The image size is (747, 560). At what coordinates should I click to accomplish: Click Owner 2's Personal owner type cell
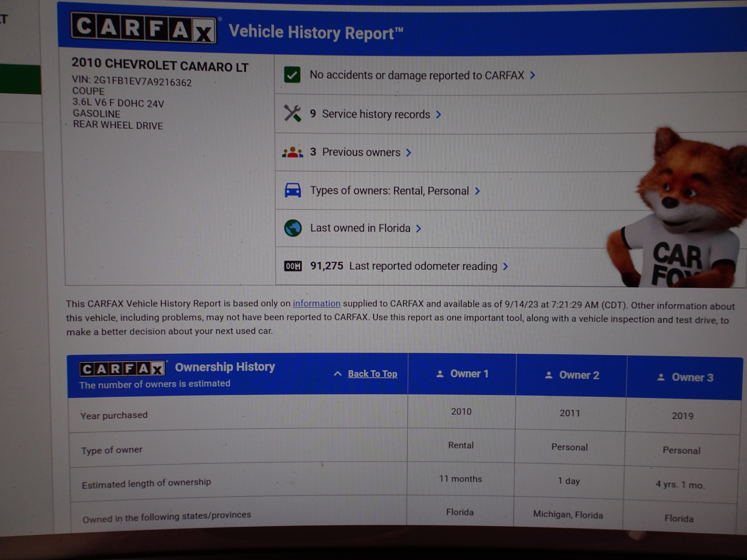(569, 447)
